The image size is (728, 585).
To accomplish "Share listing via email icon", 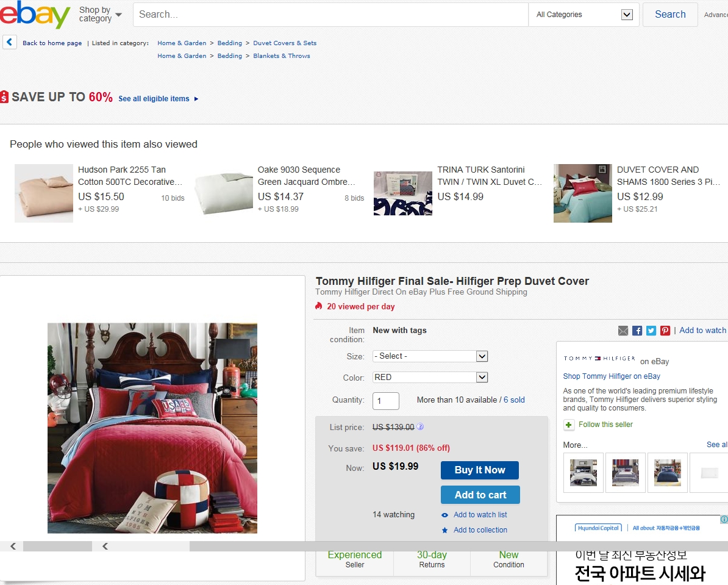I will (623, 331).
